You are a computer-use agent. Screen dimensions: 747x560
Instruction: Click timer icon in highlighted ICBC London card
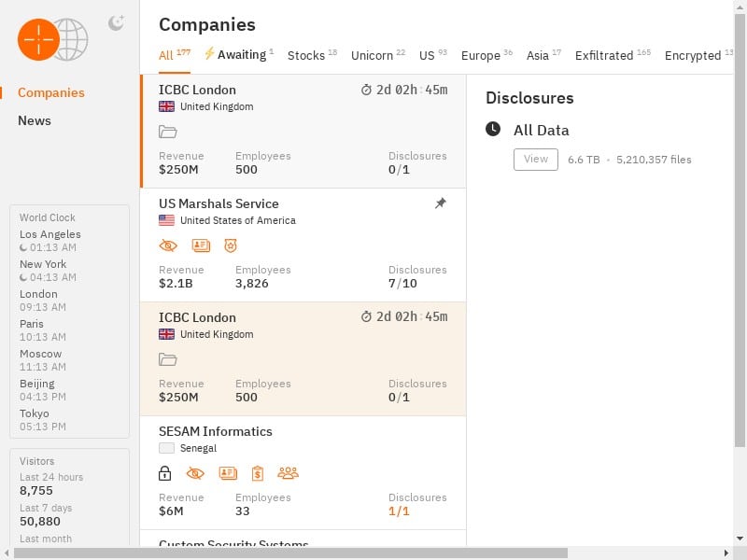366,316
